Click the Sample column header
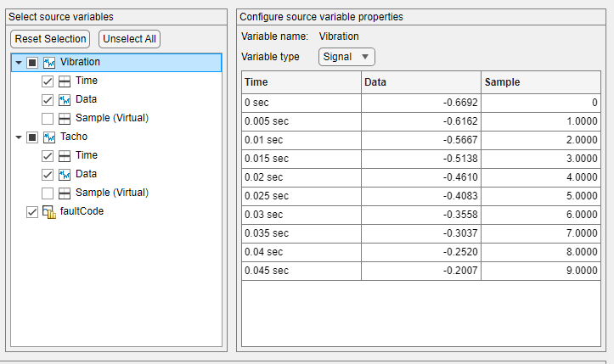The image size is (614, 364). pyautogui.click(x=540, y=82)
